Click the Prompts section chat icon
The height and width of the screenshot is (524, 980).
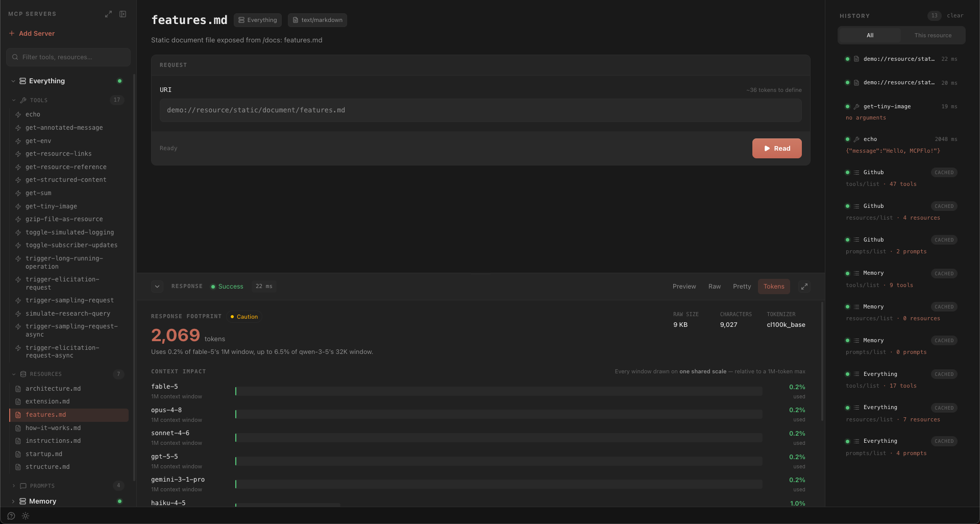(x=23, y=486)
